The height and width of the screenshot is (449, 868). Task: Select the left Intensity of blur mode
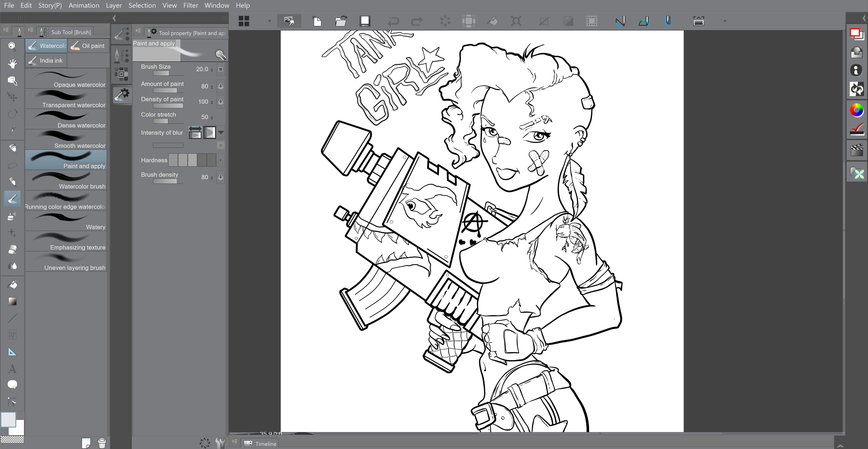coord(195,132)
